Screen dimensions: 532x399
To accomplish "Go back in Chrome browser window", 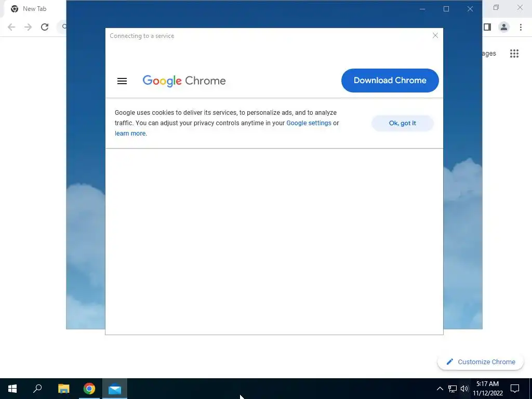I will pos(11,27).
